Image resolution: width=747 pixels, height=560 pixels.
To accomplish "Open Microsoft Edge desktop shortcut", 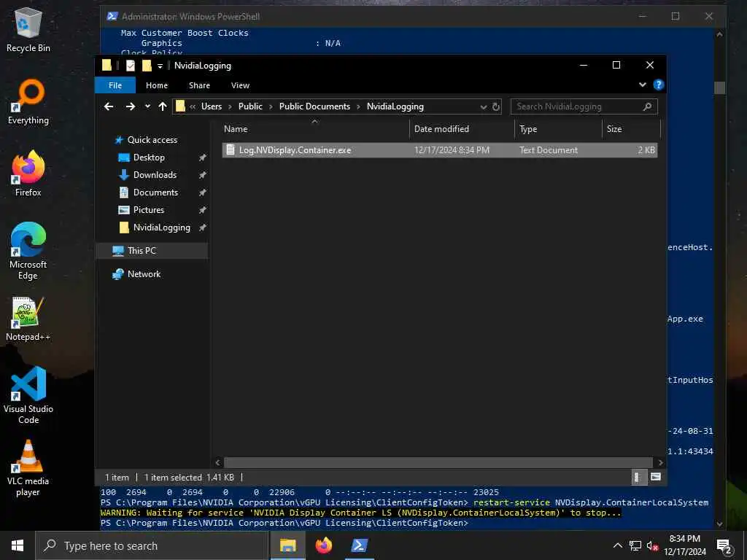I will [x=28, y=251].
